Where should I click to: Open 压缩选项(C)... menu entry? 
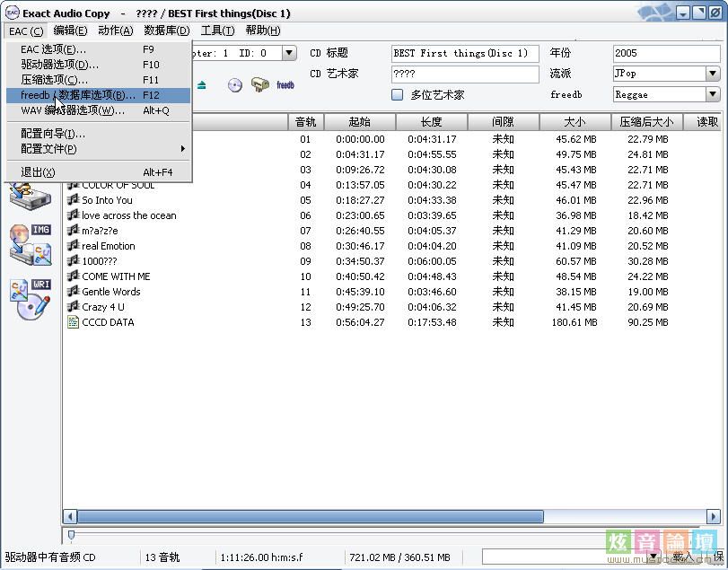click(99, 80)
